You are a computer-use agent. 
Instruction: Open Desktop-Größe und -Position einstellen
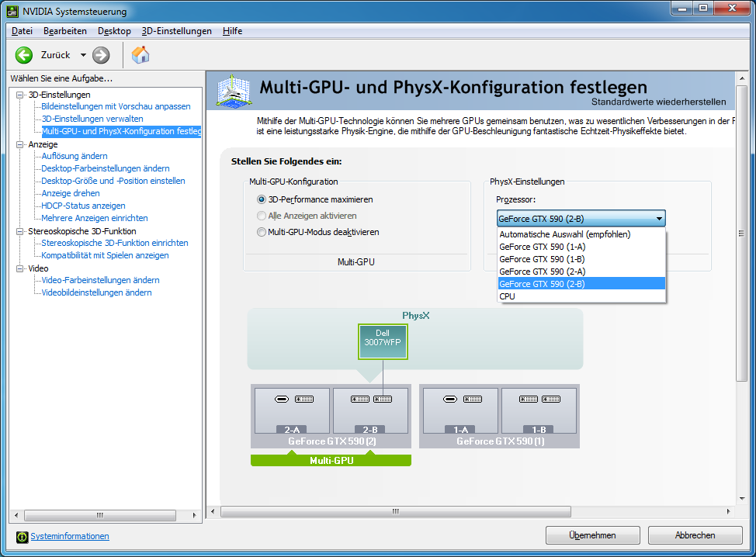[x=113, y=182]
